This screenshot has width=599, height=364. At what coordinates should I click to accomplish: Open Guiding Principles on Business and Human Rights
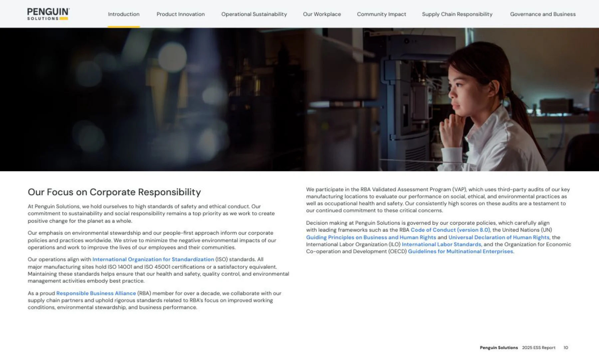point(371,237)
